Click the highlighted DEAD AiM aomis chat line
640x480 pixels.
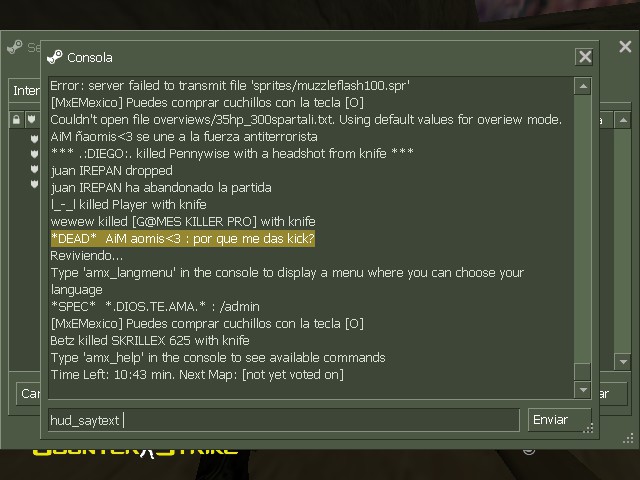click(x=183, y=238)
